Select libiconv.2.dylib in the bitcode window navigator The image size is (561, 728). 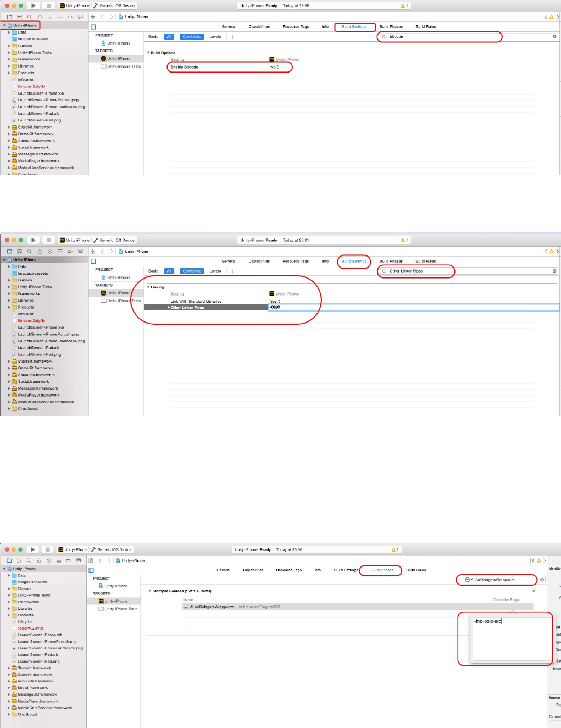pos(31,86)
